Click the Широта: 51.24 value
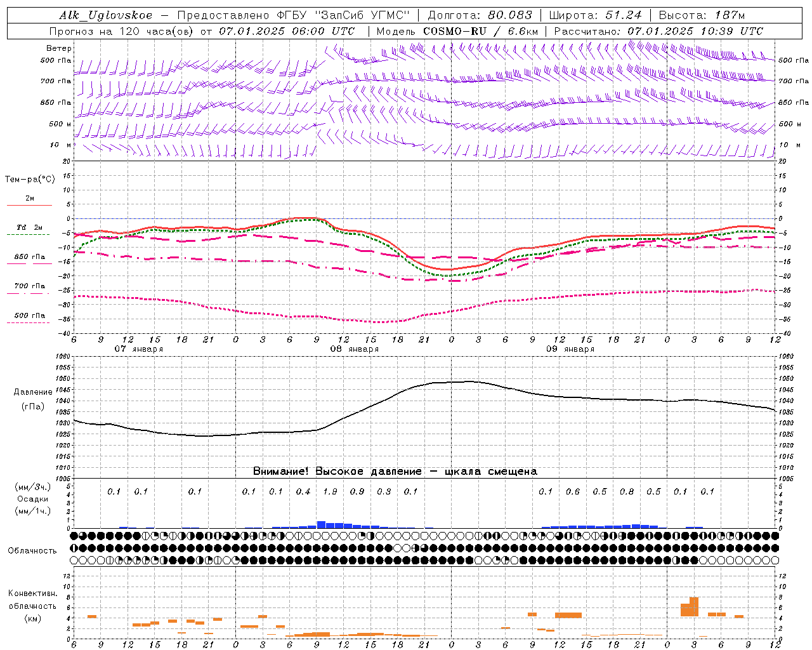 click(x=595, y=15)
